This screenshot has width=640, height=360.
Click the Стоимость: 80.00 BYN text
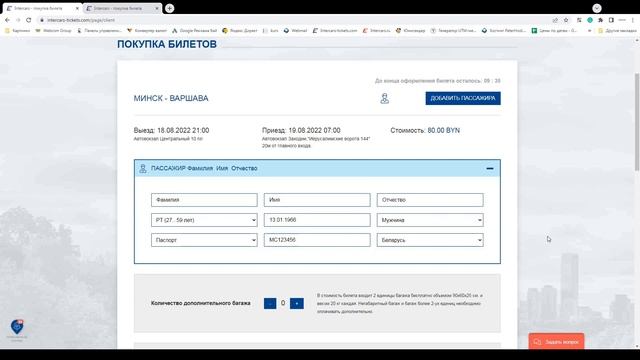[425, 131]
